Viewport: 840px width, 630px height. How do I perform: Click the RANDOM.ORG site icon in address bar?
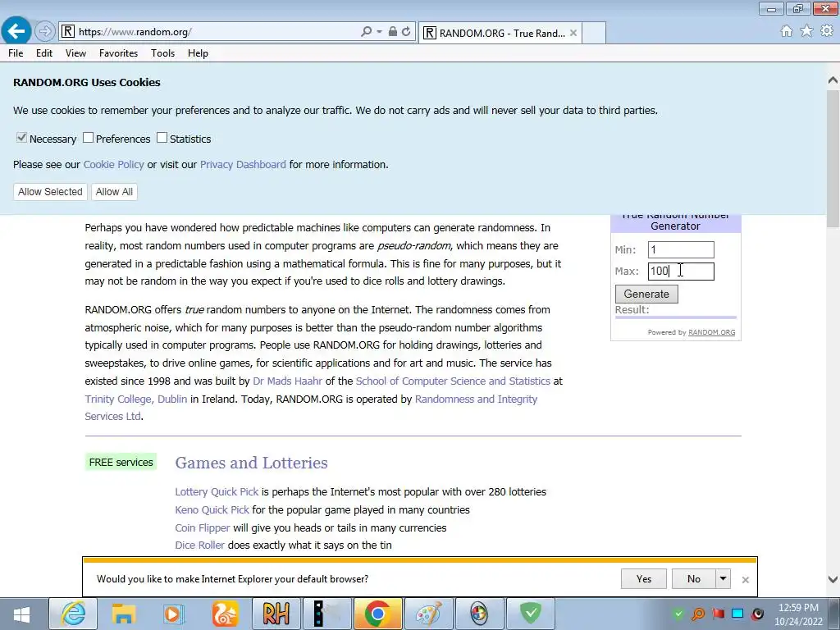coord(67,32)
